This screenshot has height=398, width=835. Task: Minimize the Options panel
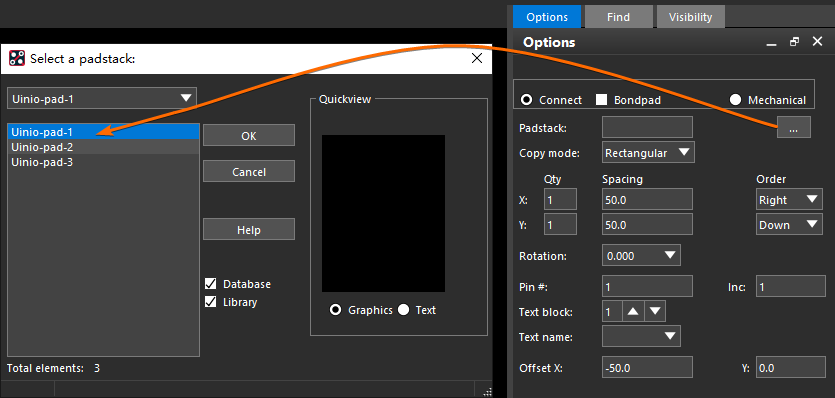[x=772, y=43]
